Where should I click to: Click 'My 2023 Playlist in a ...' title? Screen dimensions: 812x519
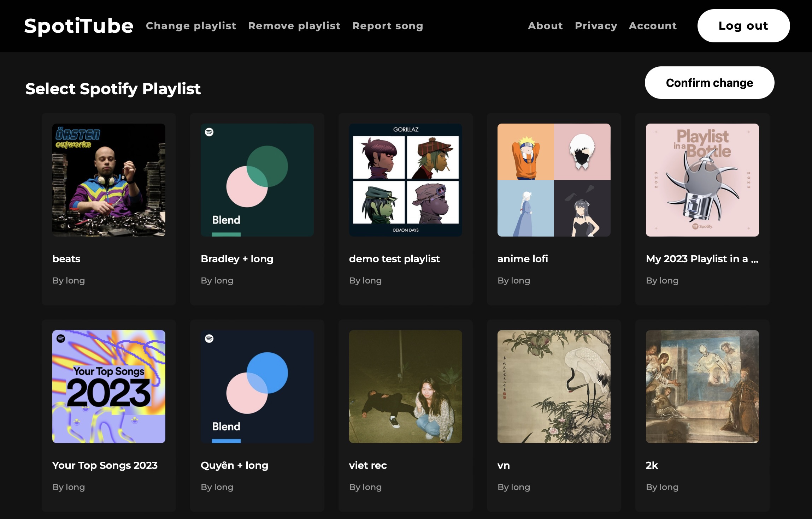click(702, 259)
